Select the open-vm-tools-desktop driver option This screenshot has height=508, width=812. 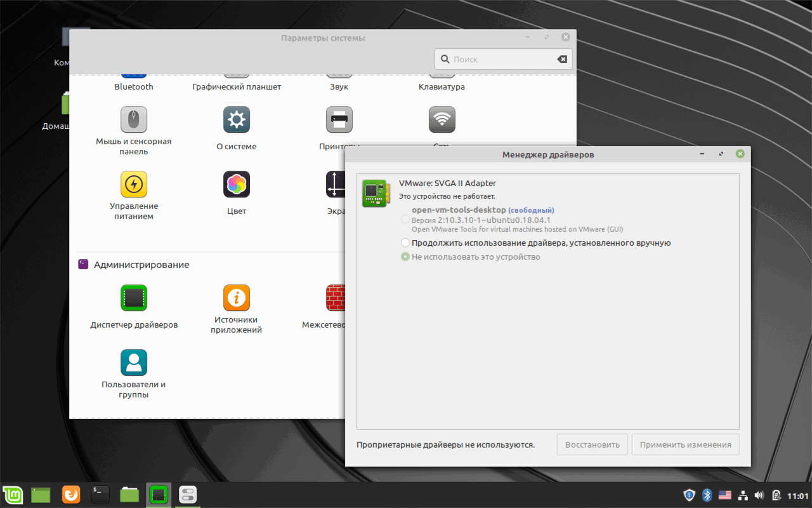[405, 219]
